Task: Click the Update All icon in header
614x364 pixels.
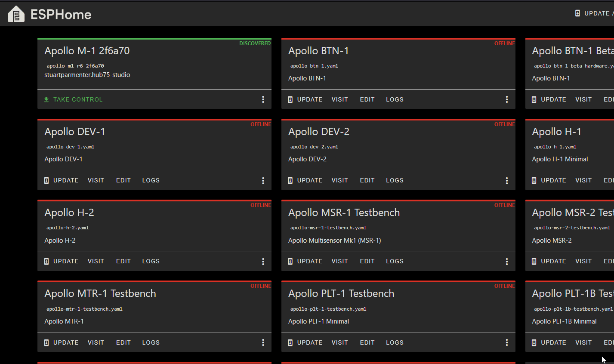Action: point(577,13)
